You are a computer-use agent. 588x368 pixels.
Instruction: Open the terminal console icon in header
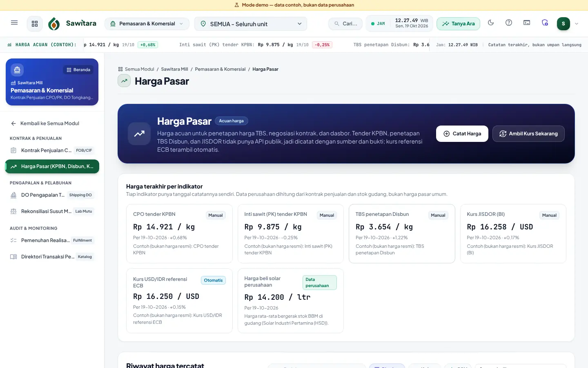[x=527, y=23]
